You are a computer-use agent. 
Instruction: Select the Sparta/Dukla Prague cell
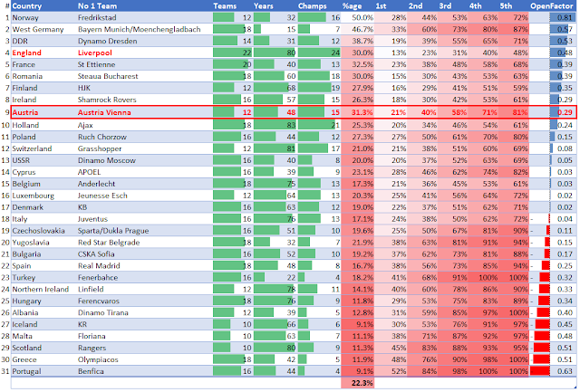click(113, 231)
